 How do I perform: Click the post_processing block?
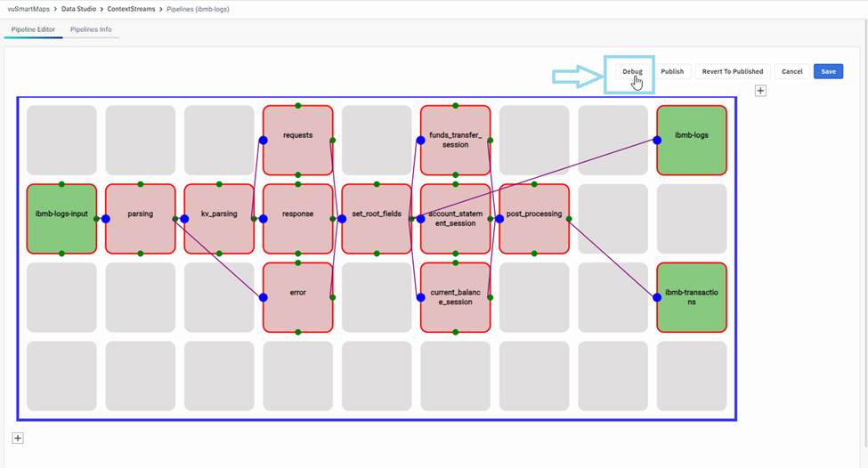pos(534,218)
